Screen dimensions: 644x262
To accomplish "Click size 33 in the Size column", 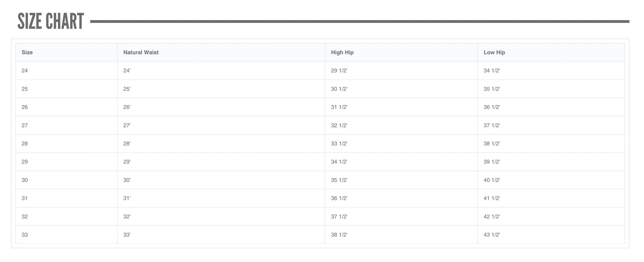I will (25, 235).
